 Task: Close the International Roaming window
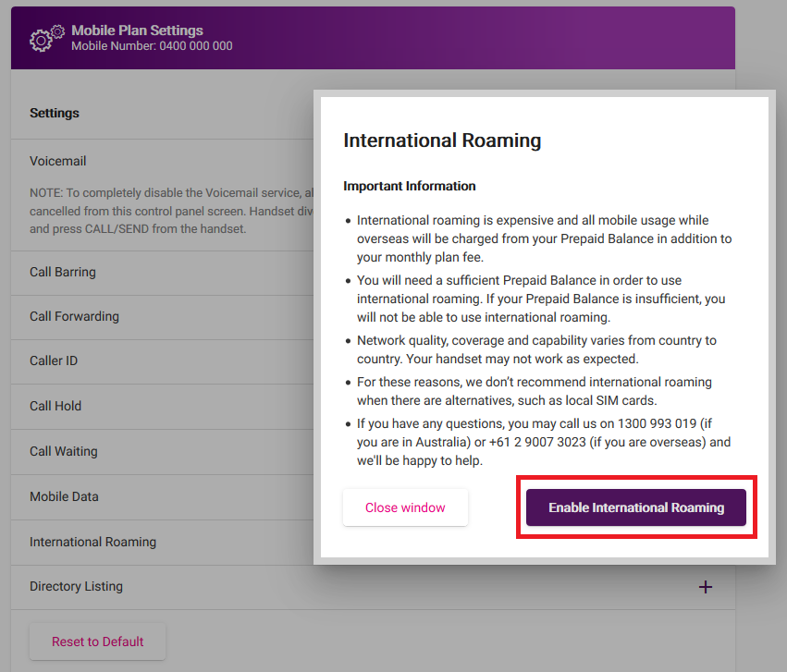tap(405, 507)
